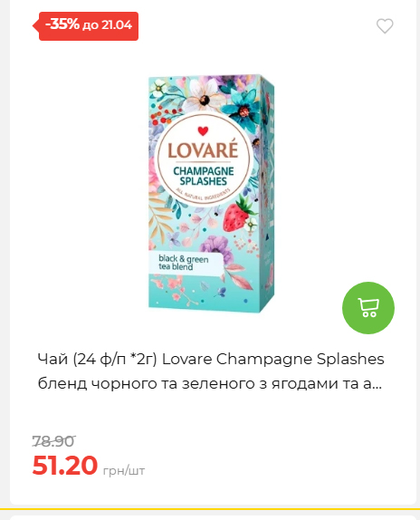Click the white blossom at top of box
Image resolution: width=420 pixels, height=520 pixels.
click(x=204, y=95)
